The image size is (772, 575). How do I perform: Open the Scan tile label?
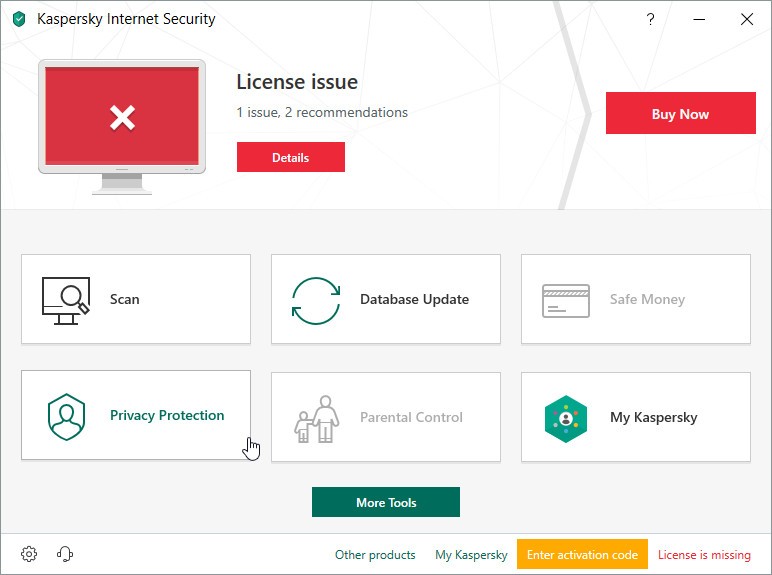coord(125,299)
